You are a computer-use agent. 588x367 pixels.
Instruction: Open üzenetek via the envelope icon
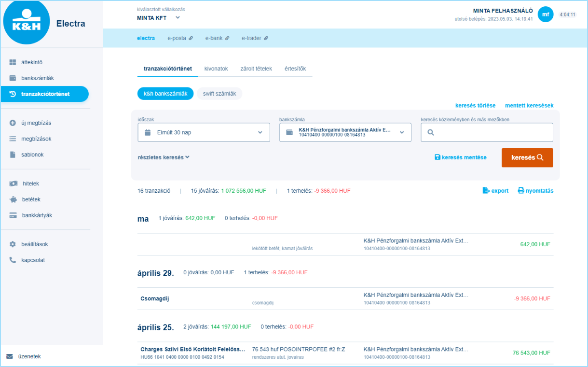pyautogui.click(x=10, y=356)
